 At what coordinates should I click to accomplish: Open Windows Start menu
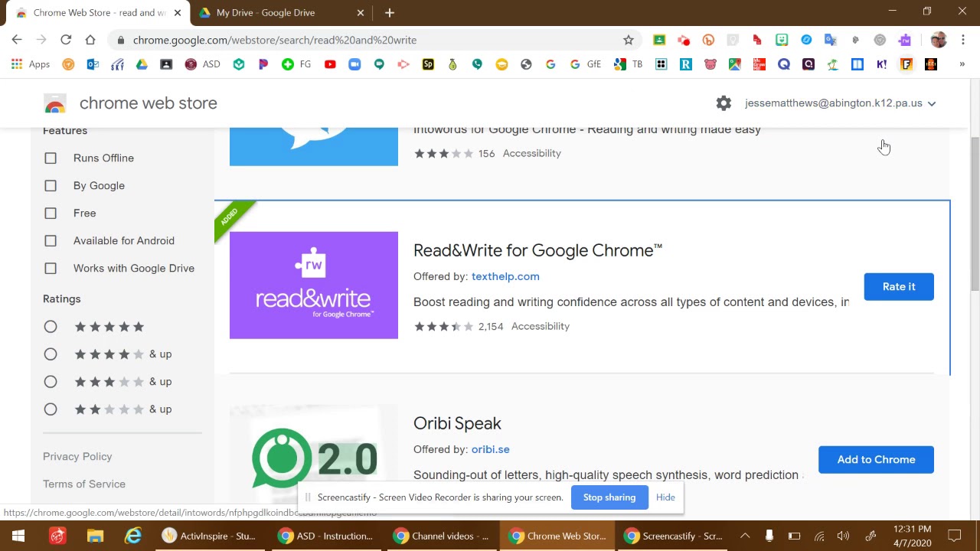(x=18, y=536)
